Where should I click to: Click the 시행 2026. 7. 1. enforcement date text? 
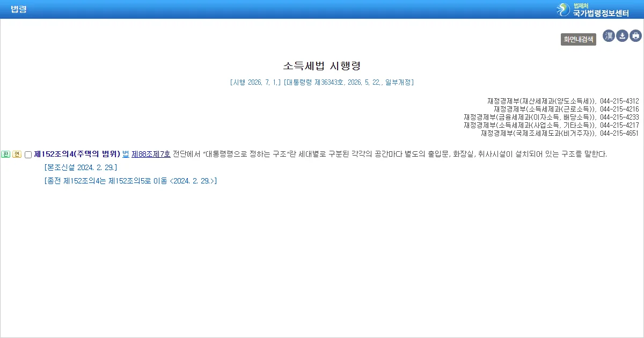click(x=255, y=83)
